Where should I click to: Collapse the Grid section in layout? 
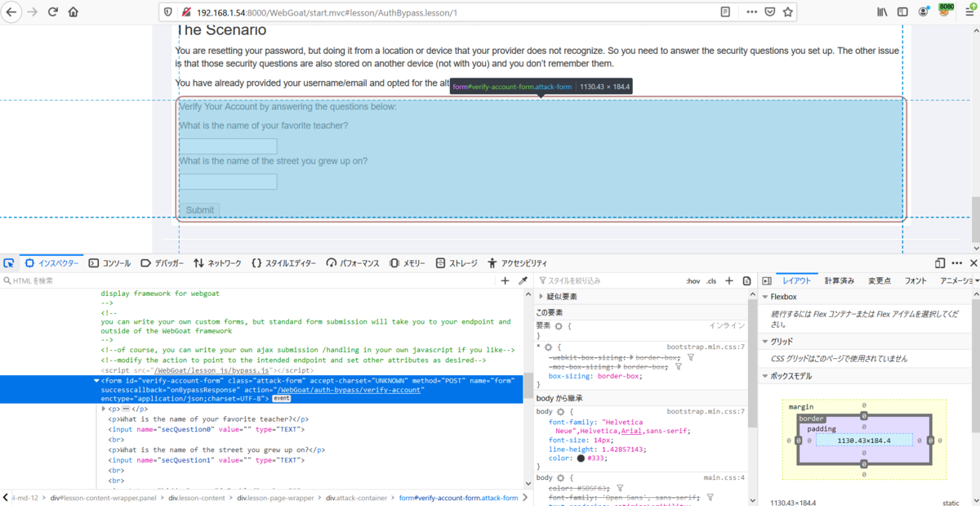point(765,342)
